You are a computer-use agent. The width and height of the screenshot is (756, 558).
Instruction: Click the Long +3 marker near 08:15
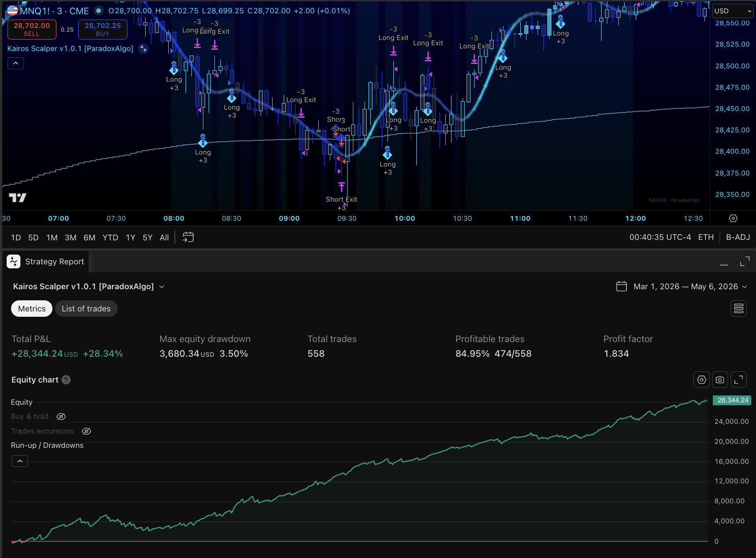[x=203, y=141]
